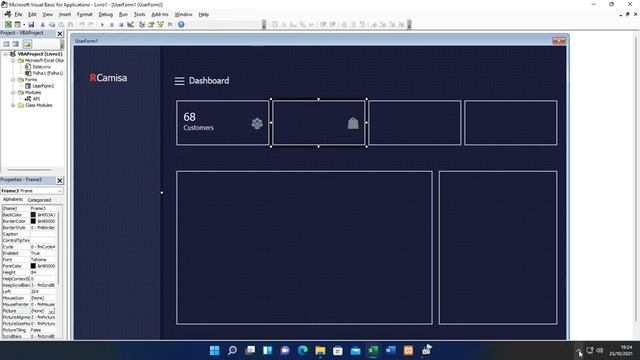Click the shopping bag icon in second card
Viewport: 640px width, 360px height.
[x=353, y=123]
